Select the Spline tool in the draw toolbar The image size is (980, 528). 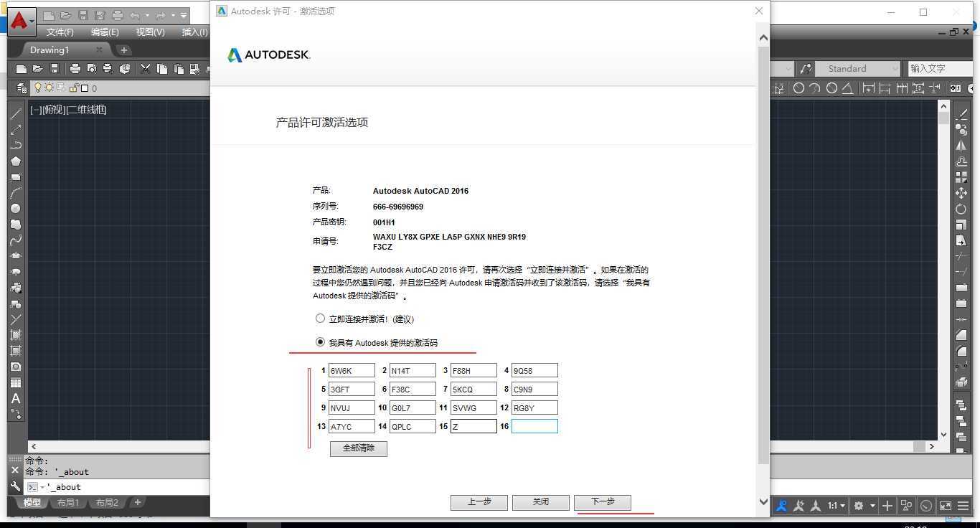tap(15, 240)
